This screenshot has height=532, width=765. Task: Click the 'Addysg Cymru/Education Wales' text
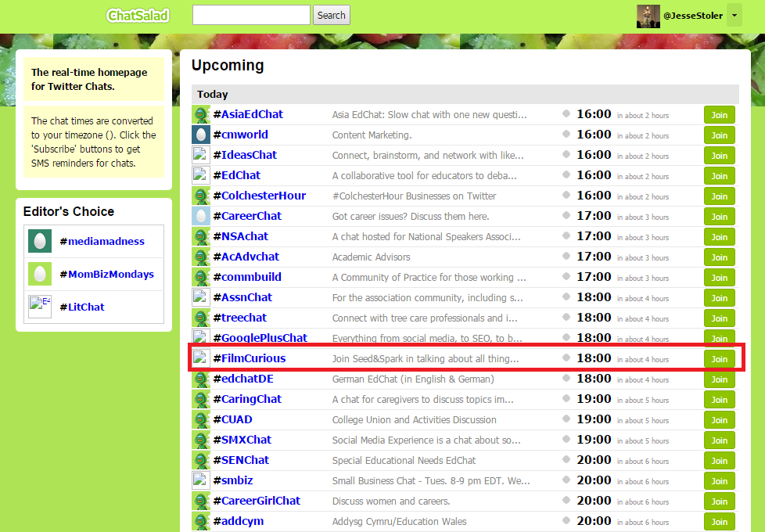pyautogui.click(x=399, y=522)
